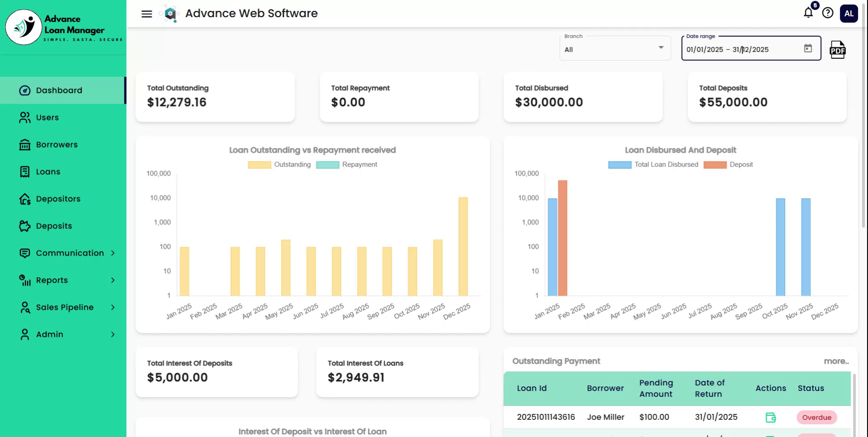Click Joe Miller's loan payment action icon

click(770, 417)
